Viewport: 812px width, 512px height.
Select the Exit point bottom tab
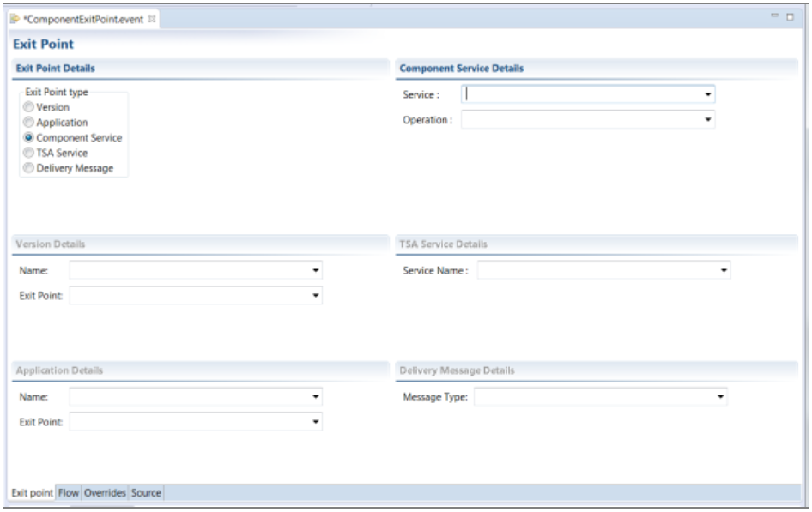[x=33, y=493]
